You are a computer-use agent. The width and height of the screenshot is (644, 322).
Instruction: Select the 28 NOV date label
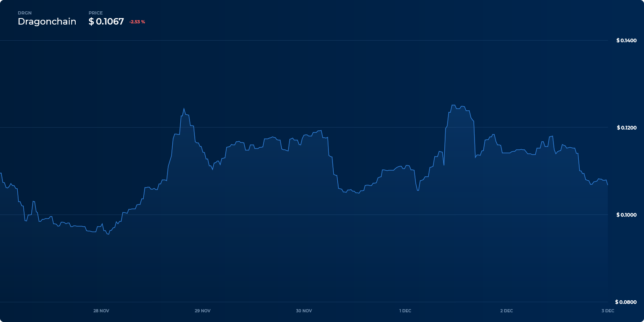point(101,311)
